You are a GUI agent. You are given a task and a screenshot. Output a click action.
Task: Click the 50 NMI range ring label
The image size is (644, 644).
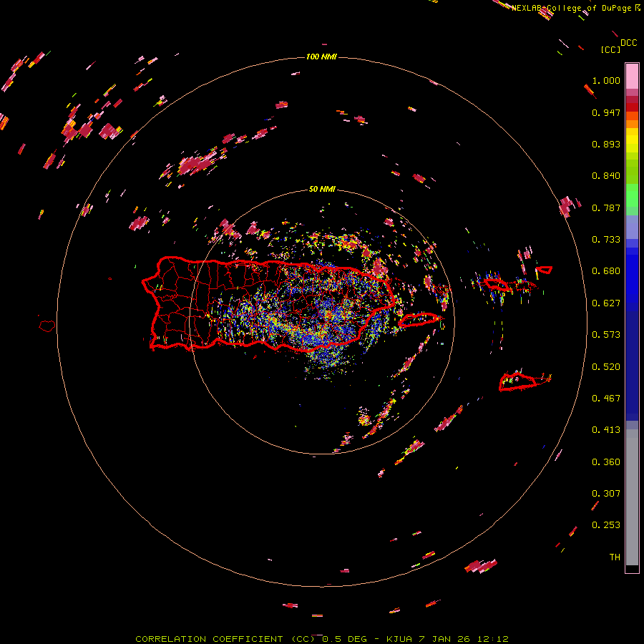[322, 190]
